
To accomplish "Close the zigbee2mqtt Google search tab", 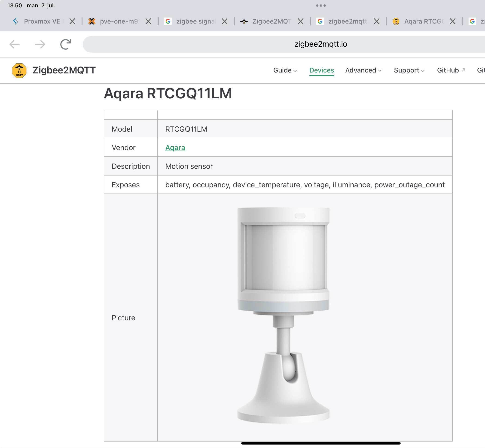I will coord(377,21).
